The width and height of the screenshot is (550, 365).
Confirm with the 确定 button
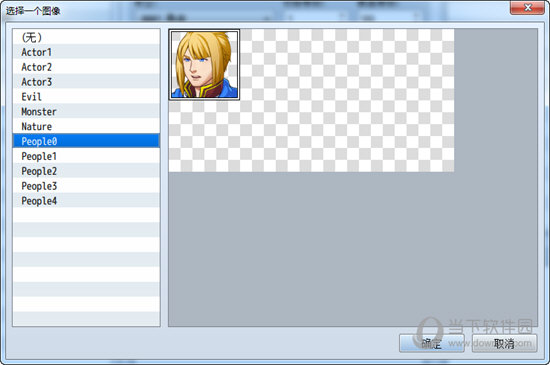pos(431,343)
